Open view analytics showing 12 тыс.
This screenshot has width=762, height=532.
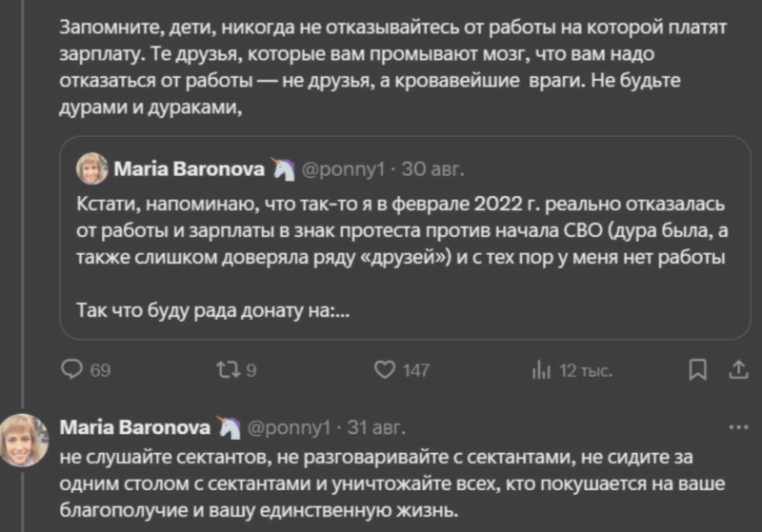click(x=540, y=370)
